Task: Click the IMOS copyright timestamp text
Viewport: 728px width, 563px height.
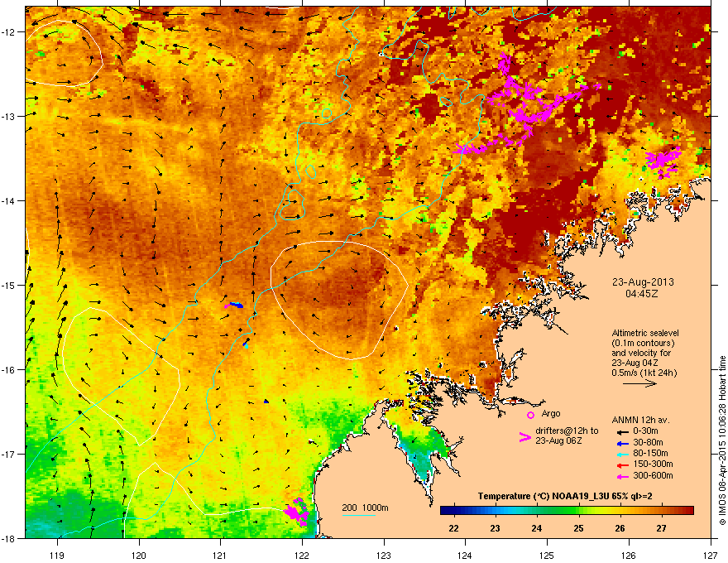Action: tap(722, 440)
